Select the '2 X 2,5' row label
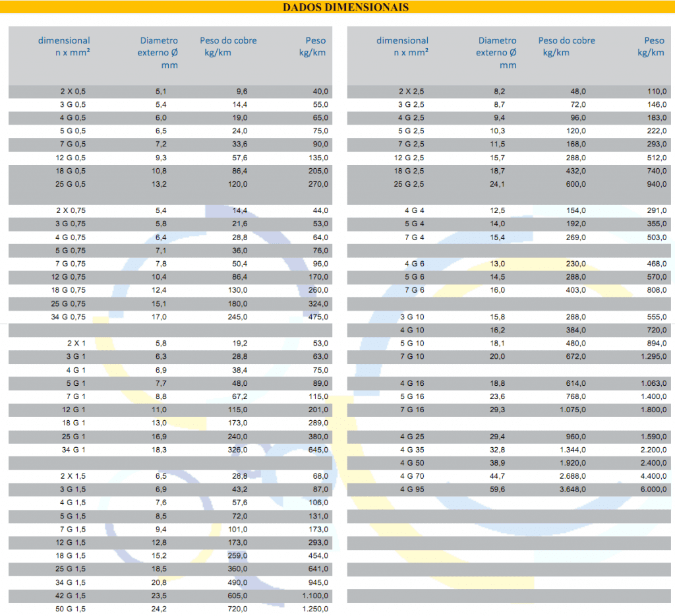Image resolution: width=675 pixels, height=616 pixels. (x=411, y=91)
